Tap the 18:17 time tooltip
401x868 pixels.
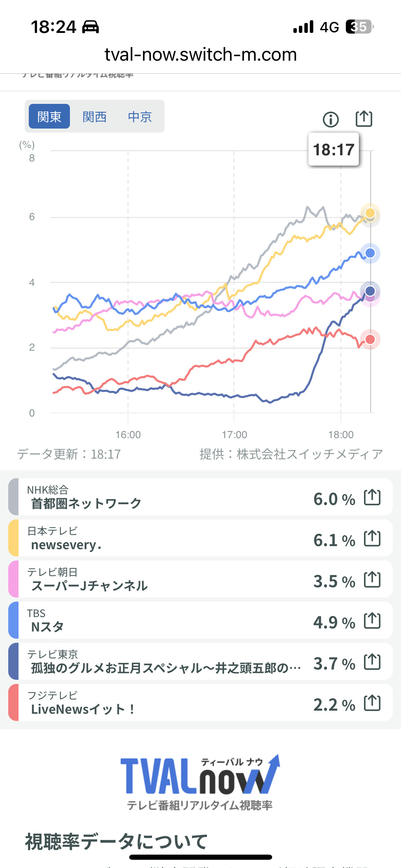(333, 149)
